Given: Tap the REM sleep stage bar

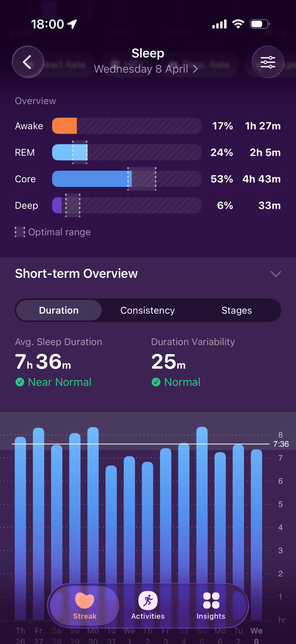Looking at the screenshot, I should click(127, 152).
